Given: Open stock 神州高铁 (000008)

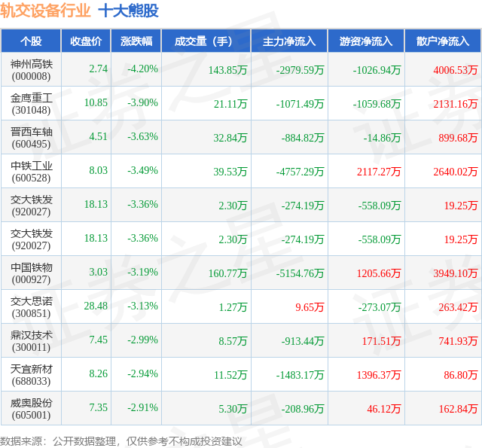Looking at the screenshot, I should click(32, 70).
